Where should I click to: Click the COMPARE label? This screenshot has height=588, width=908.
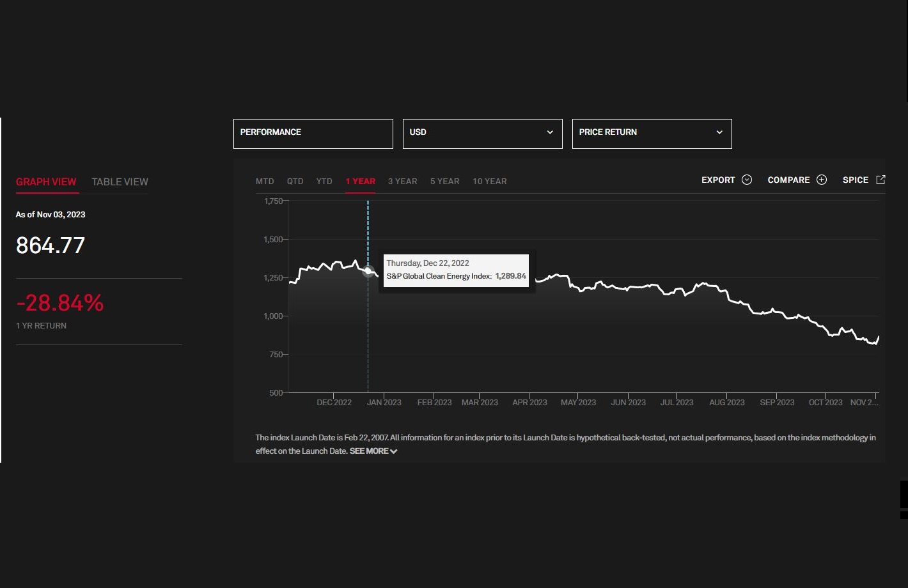click(788, 180)
